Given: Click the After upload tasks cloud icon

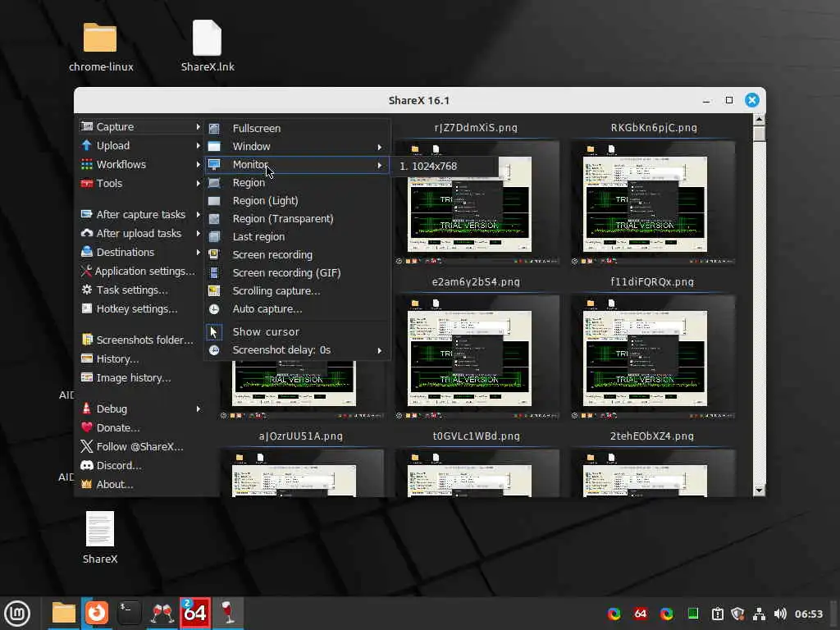Looking at the screenshot, I should (86, 233).
